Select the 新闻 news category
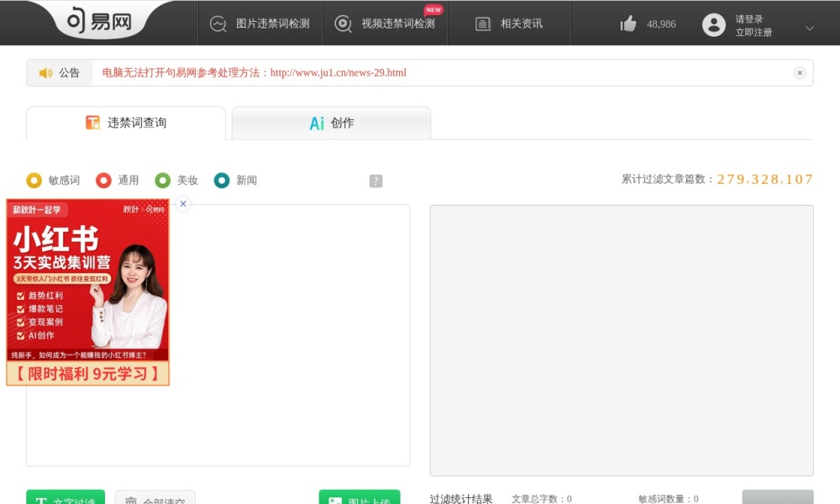 tap(221, 180)
